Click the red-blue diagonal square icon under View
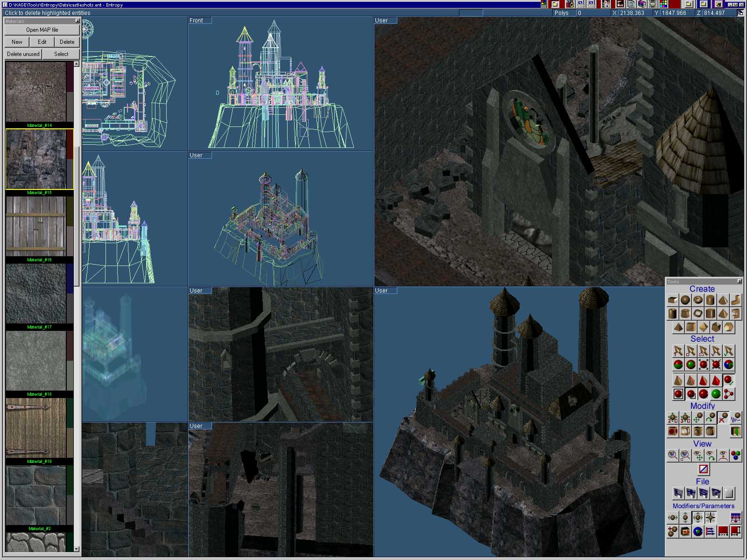 [x=704, y=469]
